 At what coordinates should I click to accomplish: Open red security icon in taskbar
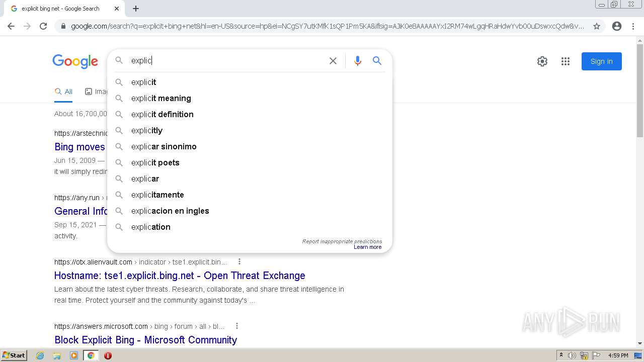[x=108, y=355]
